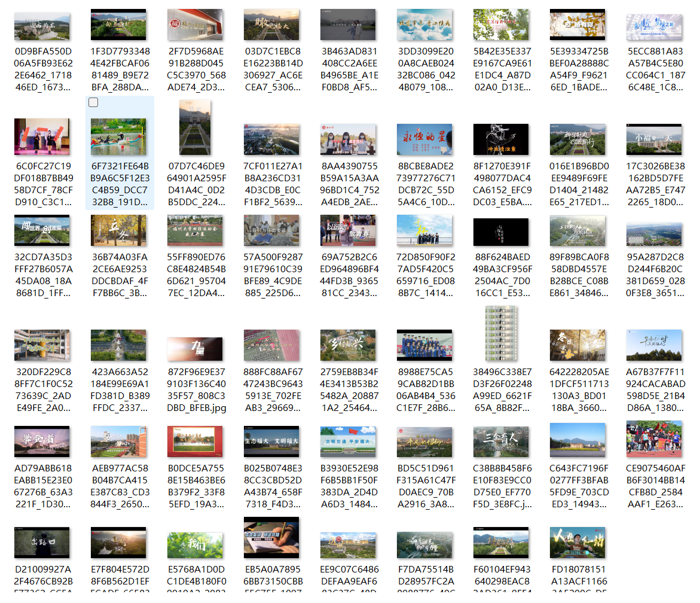Select blue sky thumbnail C643FC7196F
Viewport: 700px width, 603px height.
[577, 440]
